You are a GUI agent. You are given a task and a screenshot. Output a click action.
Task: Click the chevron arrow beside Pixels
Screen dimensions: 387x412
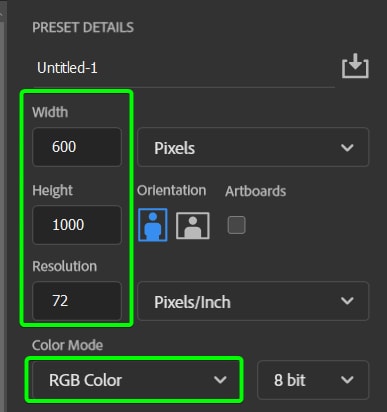pos(347,147)
